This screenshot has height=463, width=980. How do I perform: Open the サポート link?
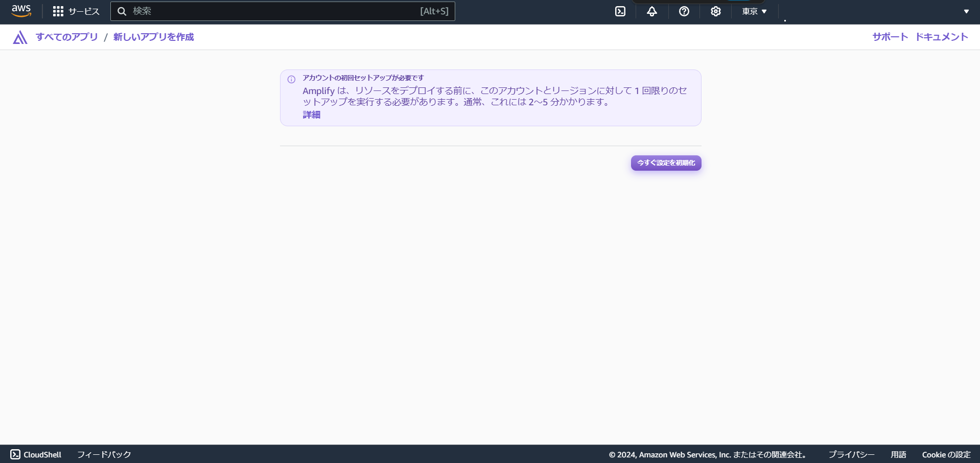click(x=890, y=37)
